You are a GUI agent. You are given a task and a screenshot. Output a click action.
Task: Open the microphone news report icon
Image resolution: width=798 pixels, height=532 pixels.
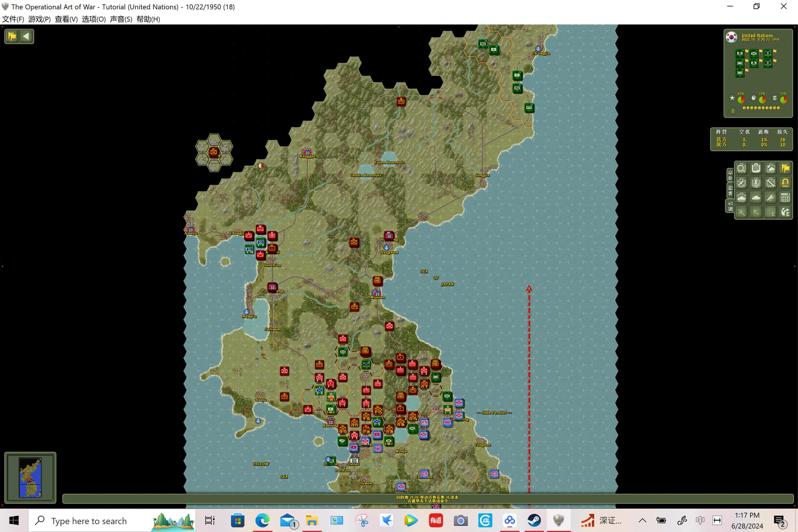point(756,183)
